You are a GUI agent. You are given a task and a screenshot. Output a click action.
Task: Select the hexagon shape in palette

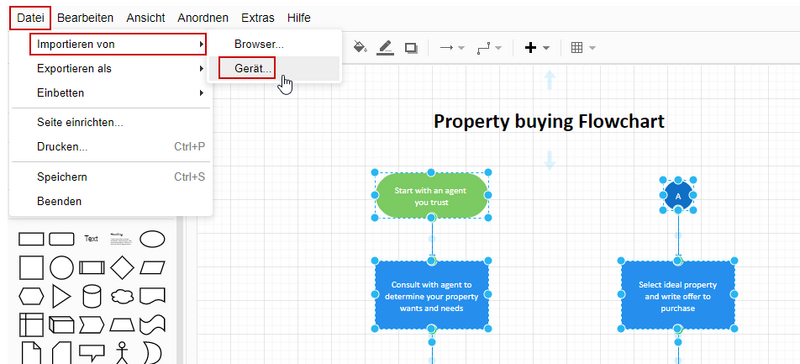tap(31, 296)
